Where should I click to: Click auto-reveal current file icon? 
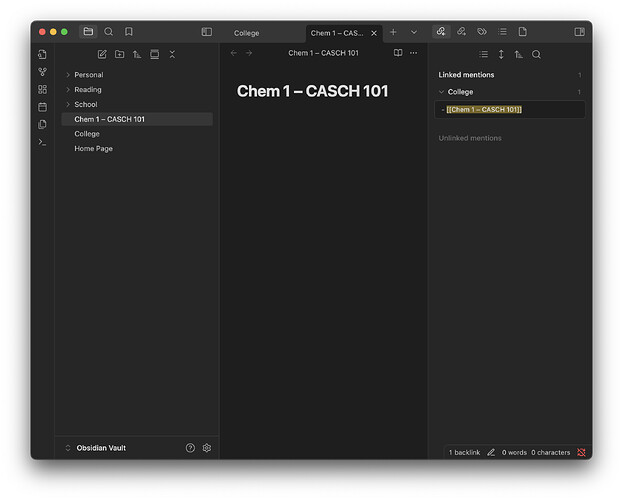(155, 54)
